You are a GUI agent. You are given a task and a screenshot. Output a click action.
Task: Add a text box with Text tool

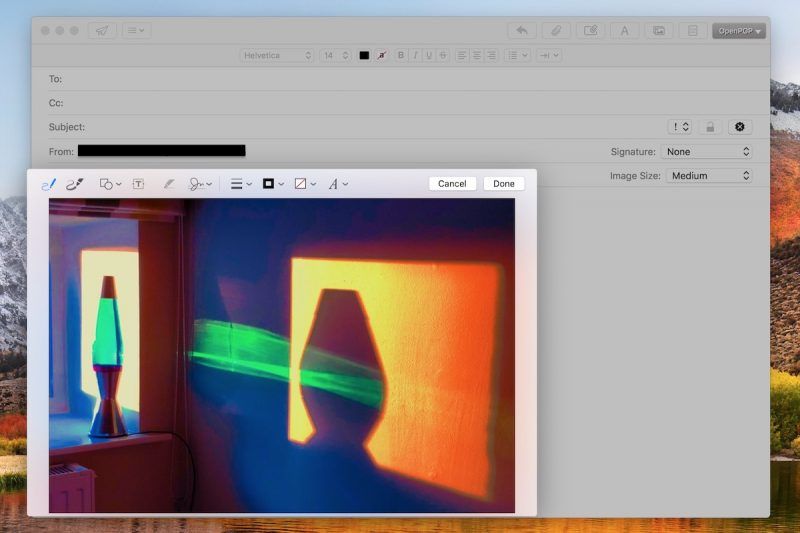pyautogui.click(x=138, y=184)
